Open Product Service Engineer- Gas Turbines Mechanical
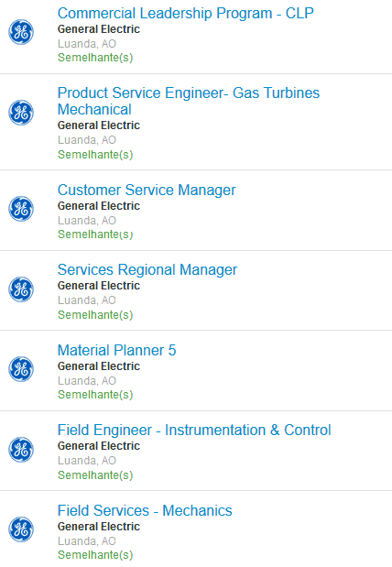Image resolution: width=392 pixels, height=567 pixels. pyautogui.click(x=189, y=101)
